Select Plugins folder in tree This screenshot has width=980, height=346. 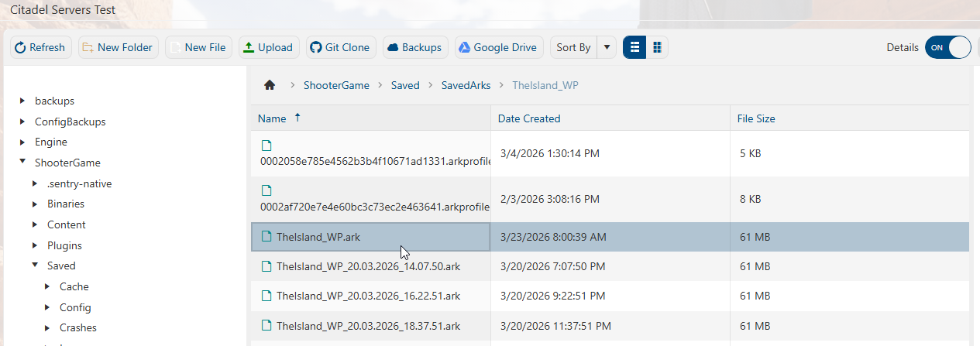pyautogui.click(x=64, y=245)
